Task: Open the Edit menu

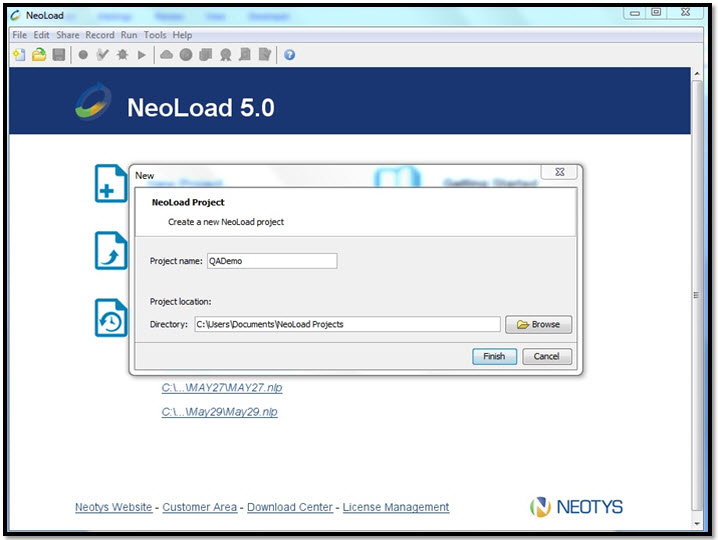Action: click(41, 35)
